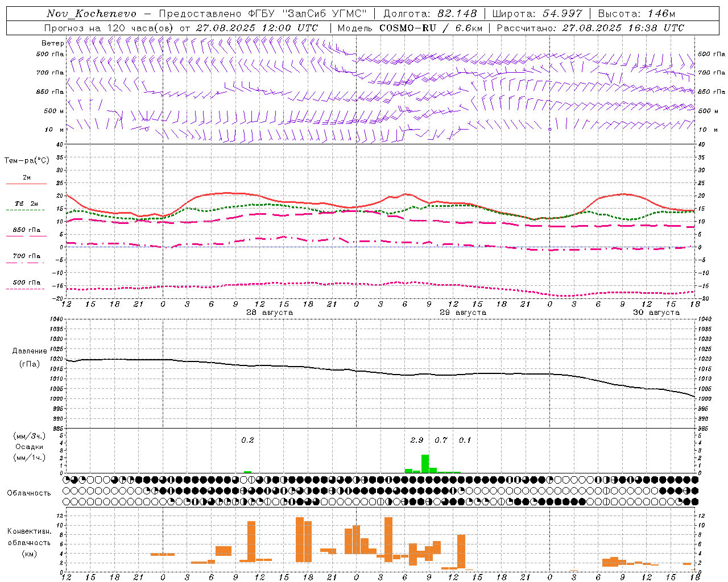Click the "(гПа)" unit label under Давление
728x582 pixels.
point(30,364)
